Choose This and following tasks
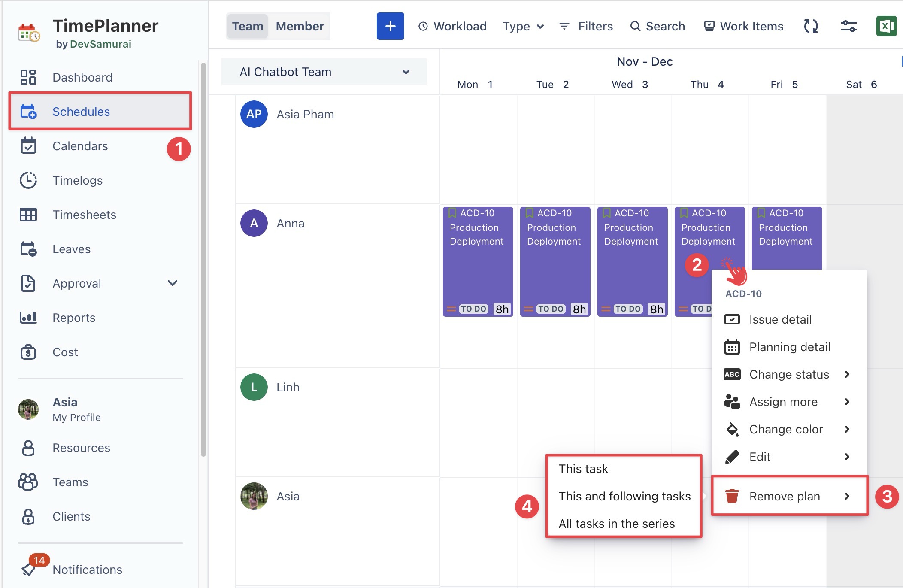This screenshot has height=588, width=903. (x=624, y=496)
